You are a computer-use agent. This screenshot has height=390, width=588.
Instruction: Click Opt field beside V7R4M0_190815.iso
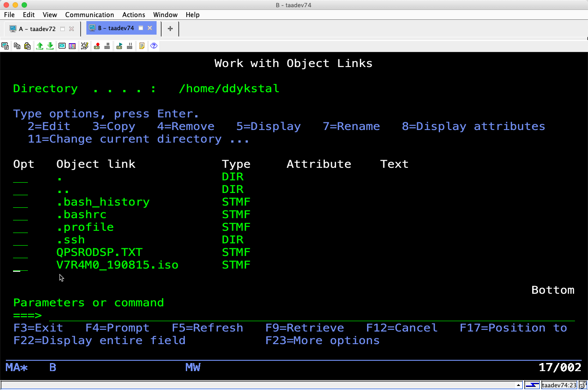point(20,265)
